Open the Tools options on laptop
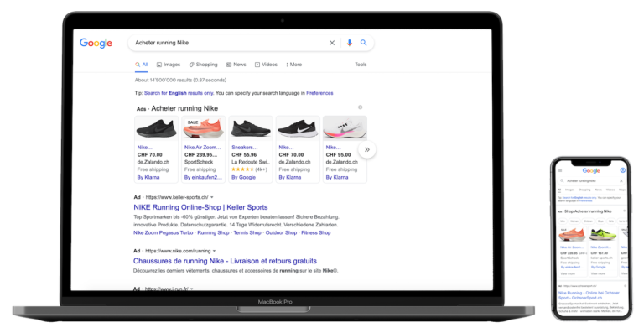Image resolution: width=644 pixels, height=333 pixels. point(361,65)
